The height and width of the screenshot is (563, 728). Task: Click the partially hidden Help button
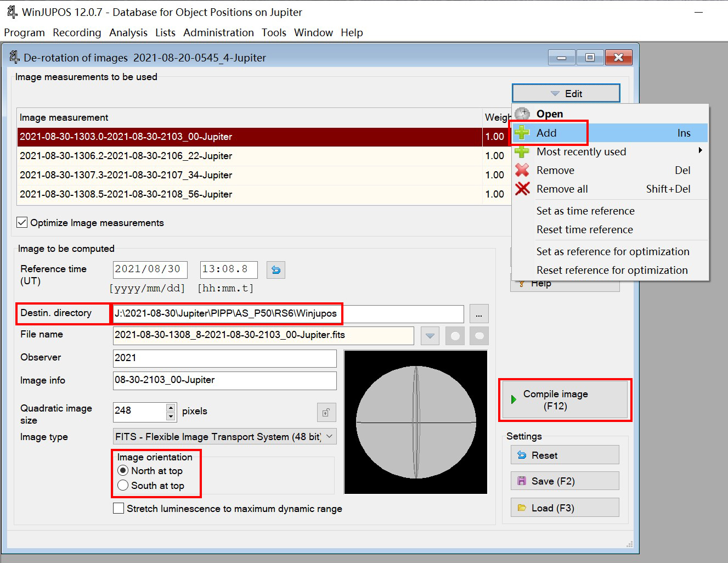click(565, 285)
